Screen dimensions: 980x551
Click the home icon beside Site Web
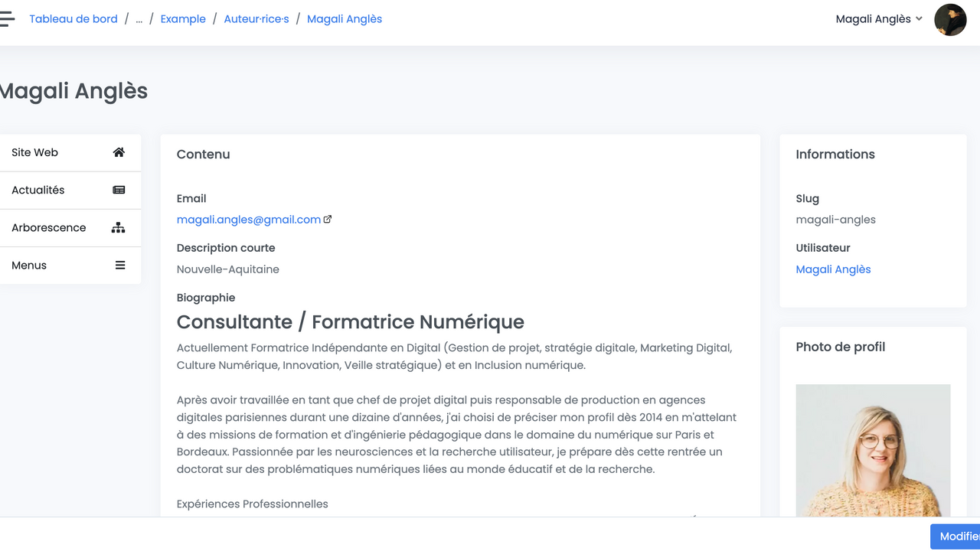tap(119, 152)
